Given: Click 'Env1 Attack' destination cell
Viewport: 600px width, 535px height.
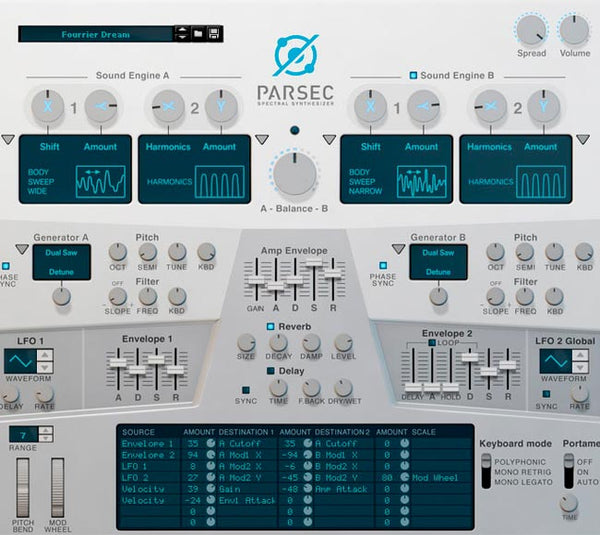Looking at the screenshot, I should pyautogui.click(x=247, y=501).
